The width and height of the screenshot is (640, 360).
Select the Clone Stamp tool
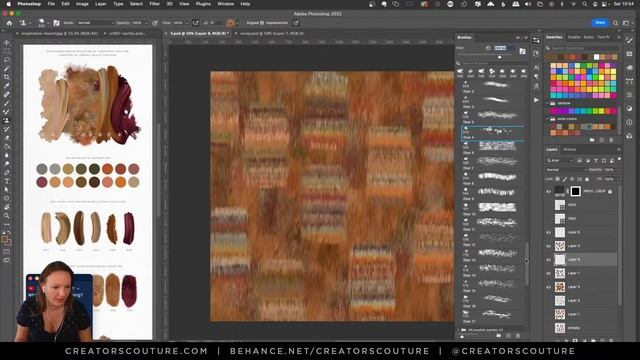click(7, 120)
